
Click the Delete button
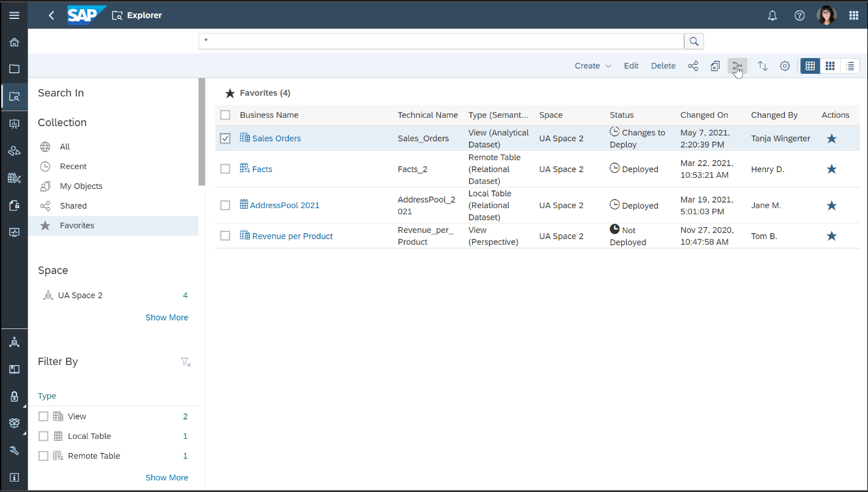point(663,66)
